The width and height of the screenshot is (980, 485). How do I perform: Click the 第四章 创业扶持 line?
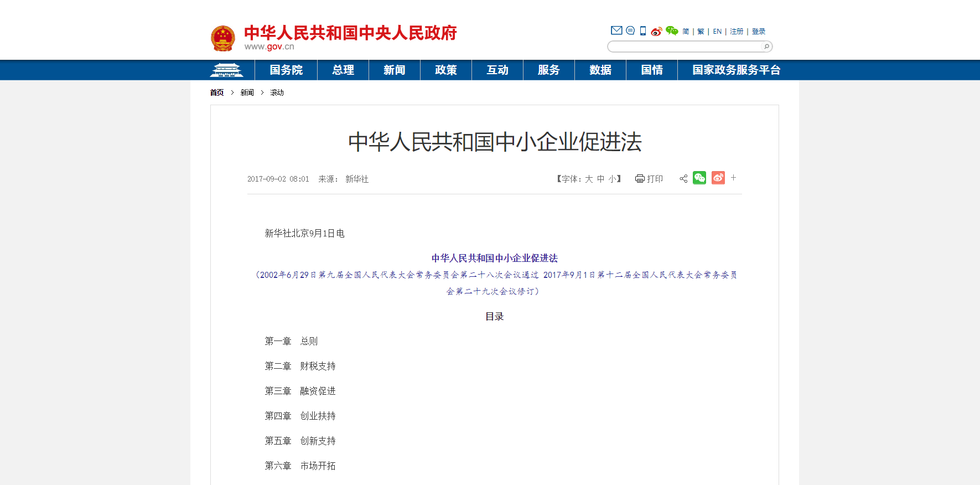pos(300,416)
